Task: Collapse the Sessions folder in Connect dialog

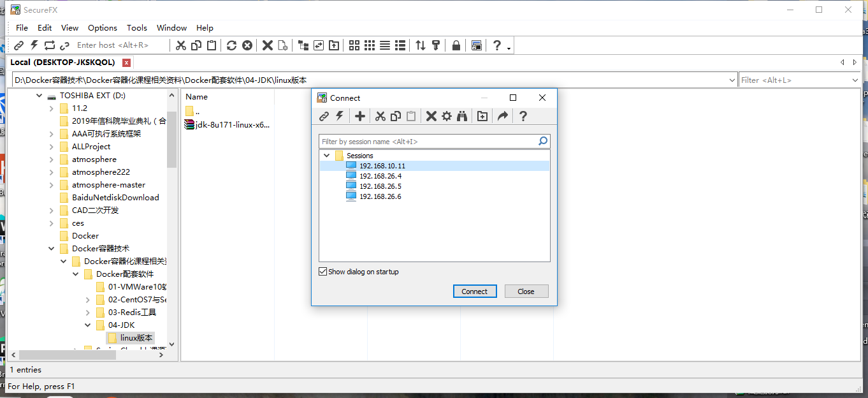Action: pos(327,156)
